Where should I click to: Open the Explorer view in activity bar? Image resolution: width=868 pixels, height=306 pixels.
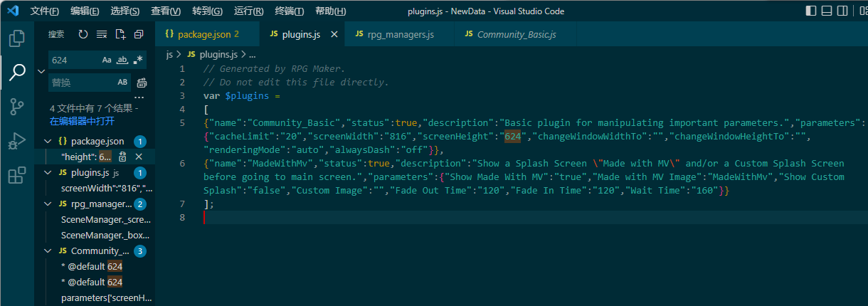point(17,38)
